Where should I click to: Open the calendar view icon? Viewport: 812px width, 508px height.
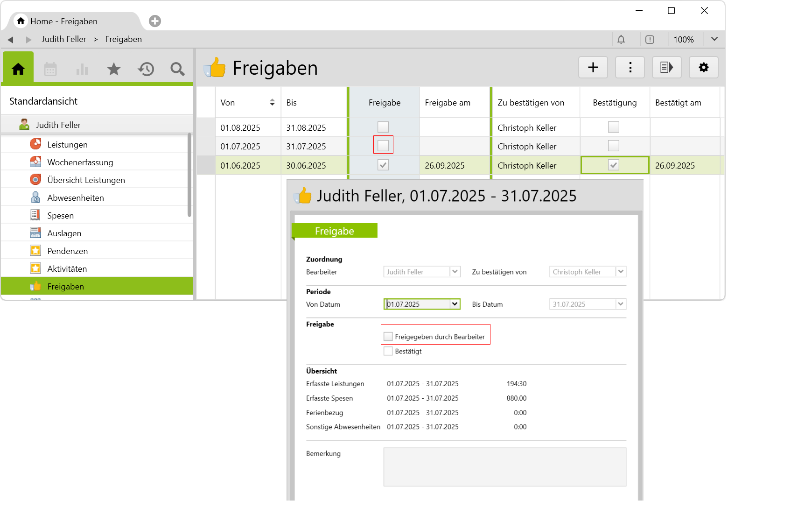pos(50,69)
